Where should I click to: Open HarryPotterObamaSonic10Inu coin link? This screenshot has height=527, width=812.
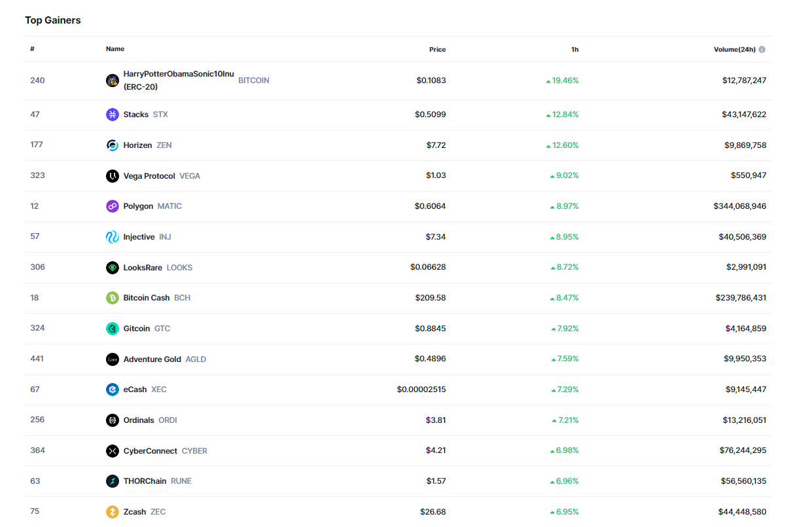178,74
